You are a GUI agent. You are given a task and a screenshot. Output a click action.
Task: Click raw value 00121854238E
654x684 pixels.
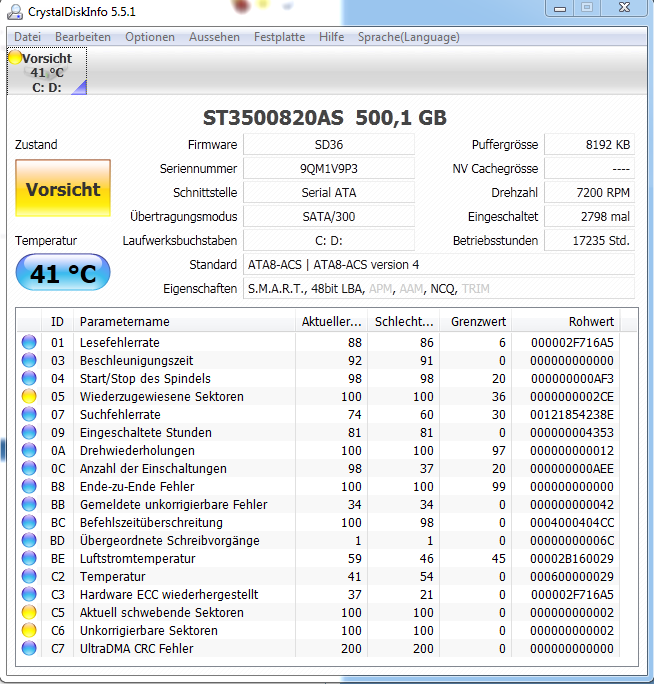(x=572, y=414)
